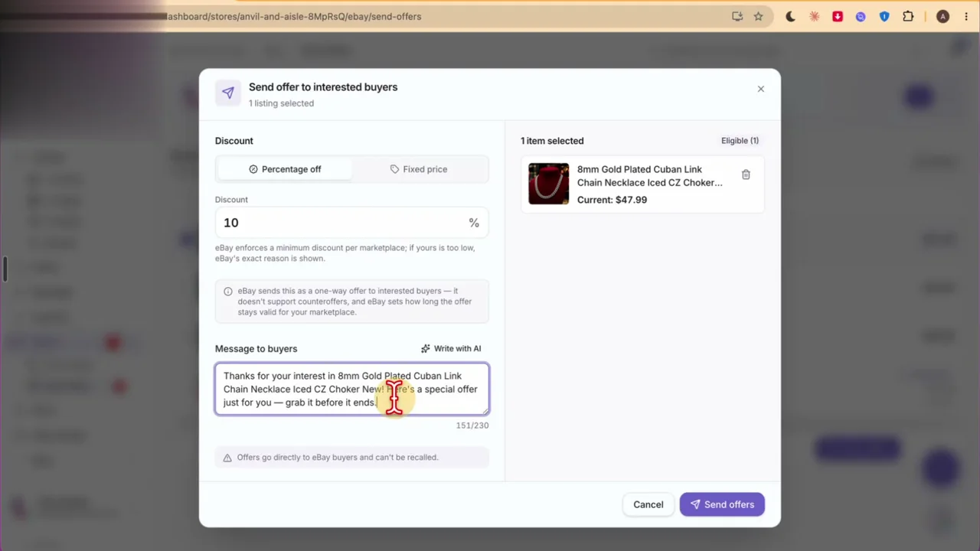Click the warning triangle icon beside recall notice

(227, 458)
